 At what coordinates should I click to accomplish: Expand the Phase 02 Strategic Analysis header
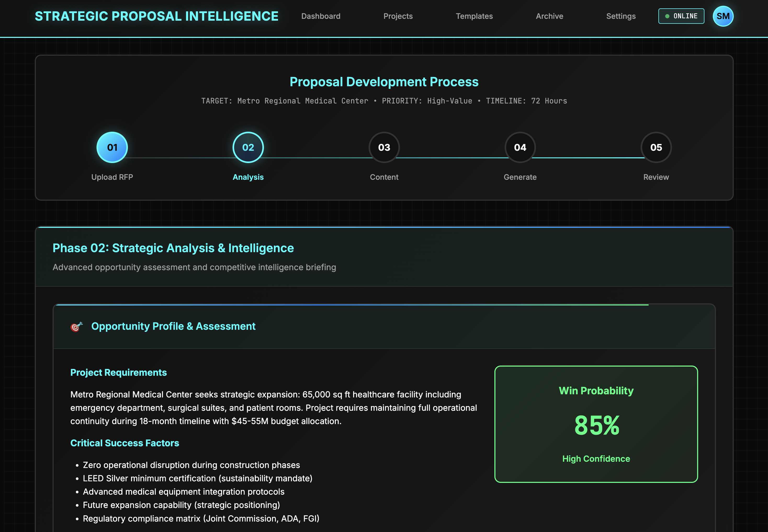pos(173,248)
